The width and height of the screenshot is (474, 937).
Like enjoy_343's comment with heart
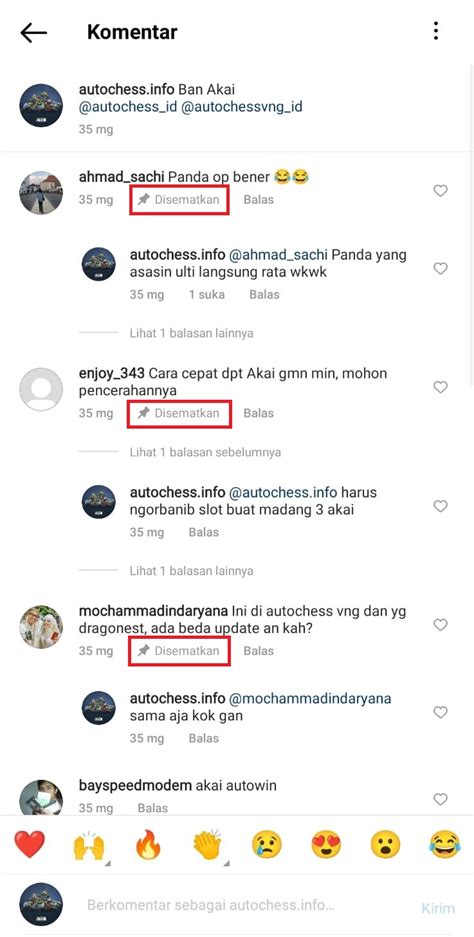(441, 387)
